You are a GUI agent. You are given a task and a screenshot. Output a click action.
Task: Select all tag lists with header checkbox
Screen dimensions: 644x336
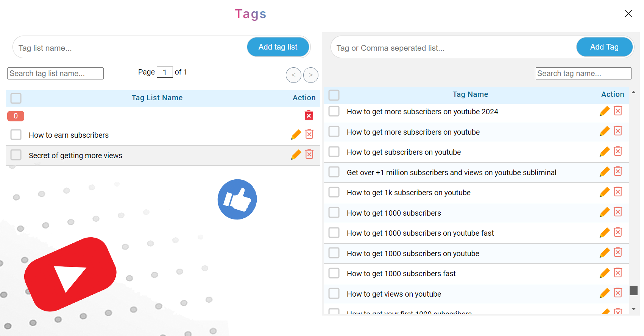16,98
